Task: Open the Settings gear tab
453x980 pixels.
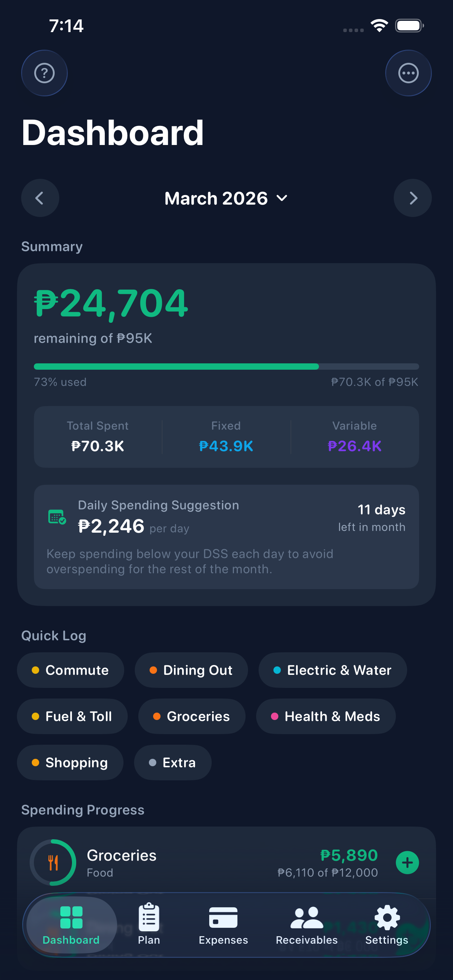Action: coord(386,924)
